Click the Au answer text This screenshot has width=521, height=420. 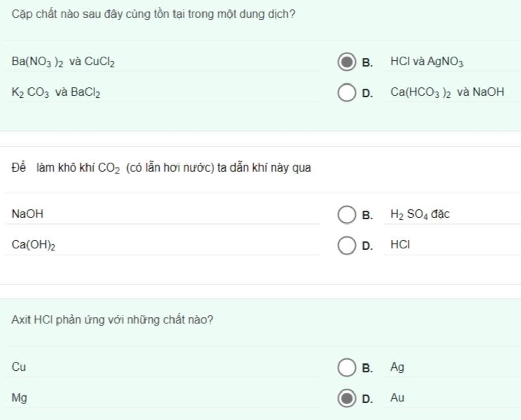click(397, 398)
